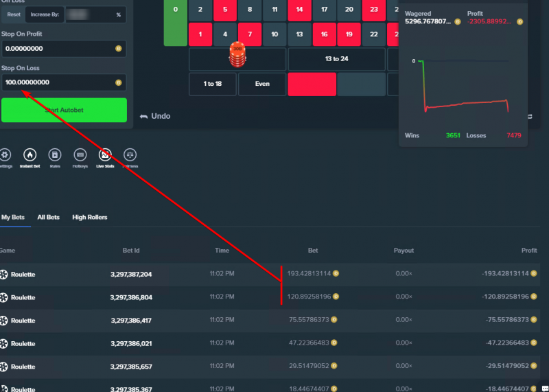Click the coin icon in Stop On Profit
The image size is (549, 392).
coord(118,48)
